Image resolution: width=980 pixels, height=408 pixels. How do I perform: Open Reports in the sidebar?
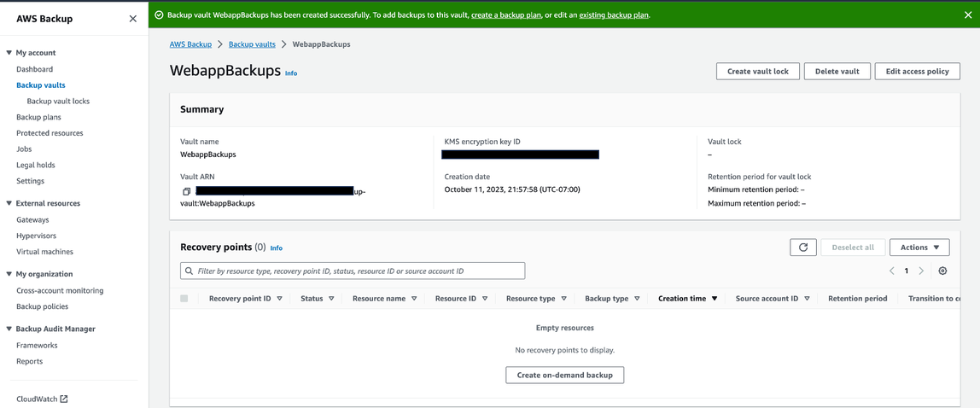(29, 361)
